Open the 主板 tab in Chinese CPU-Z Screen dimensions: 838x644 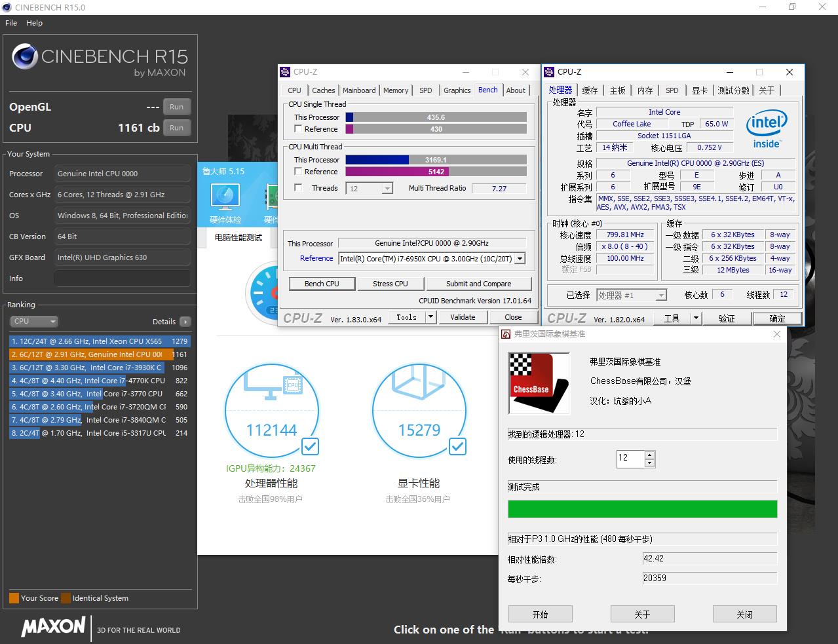[617, 90]
